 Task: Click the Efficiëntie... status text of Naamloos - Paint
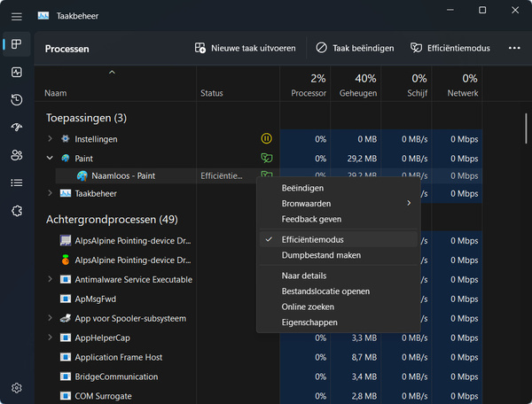pyautogui.click(x=221, y=176)
